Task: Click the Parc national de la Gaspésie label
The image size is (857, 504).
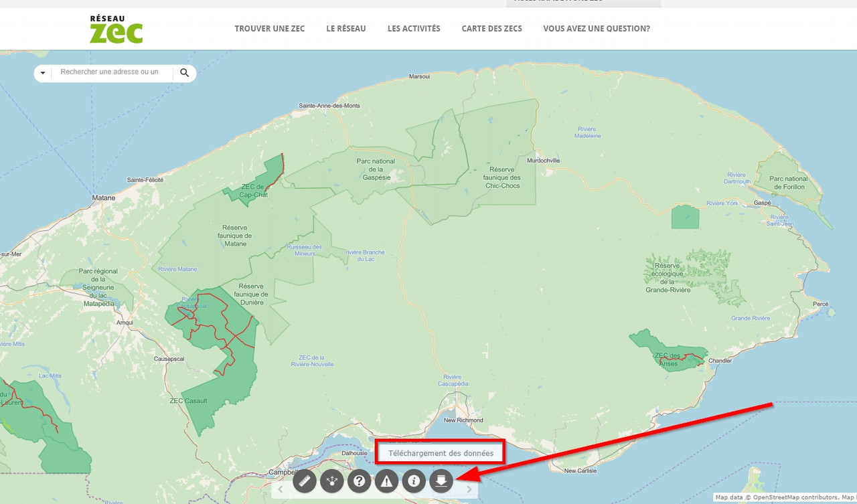Action: [376, 169]
